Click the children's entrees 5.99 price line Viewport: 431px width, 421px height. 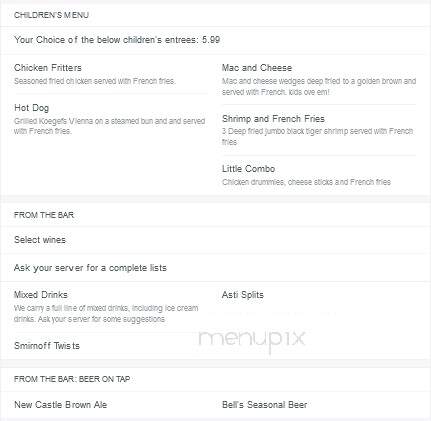[x=117, y=40]
